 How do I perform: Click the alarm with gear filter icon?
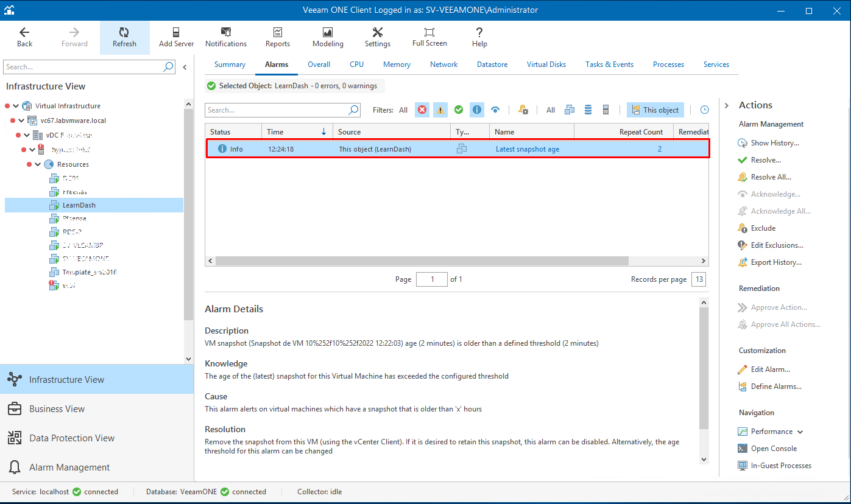[x=523, y=110]
